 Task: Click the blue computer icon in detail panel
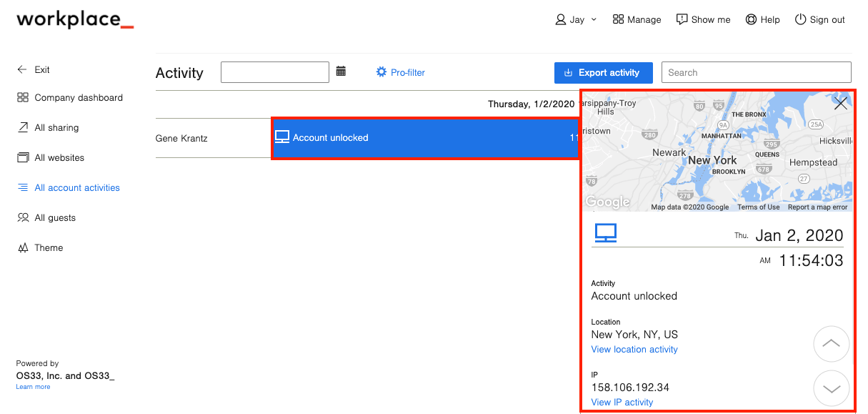click(606, 233)
